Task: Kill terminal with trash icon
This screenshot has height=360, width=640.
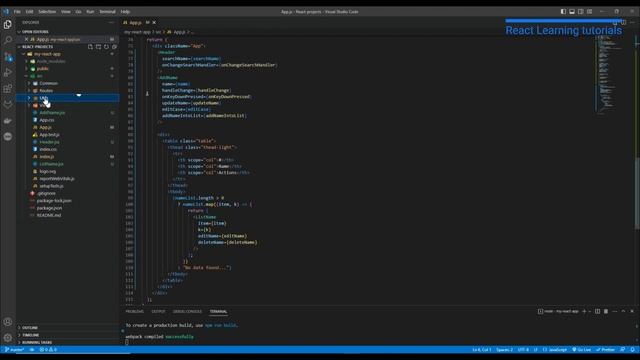Action: click(x=606, y=311)
